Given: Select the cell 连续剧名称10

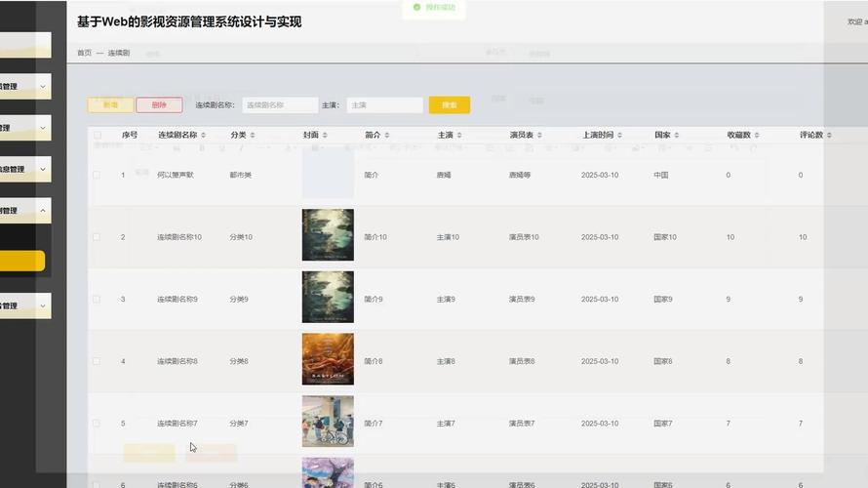Looking at the screenshot, I should (179, 237).
